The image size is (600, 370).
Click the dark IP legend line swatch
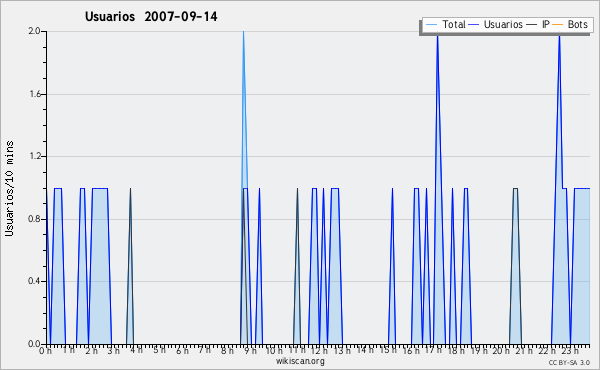[532, 25]
